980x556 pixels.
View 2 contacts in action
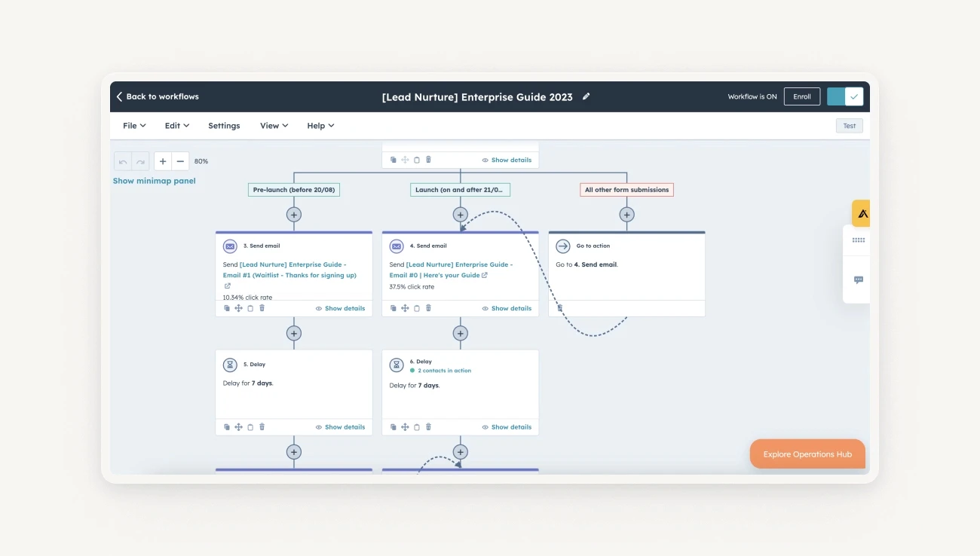tap(445, 371)
